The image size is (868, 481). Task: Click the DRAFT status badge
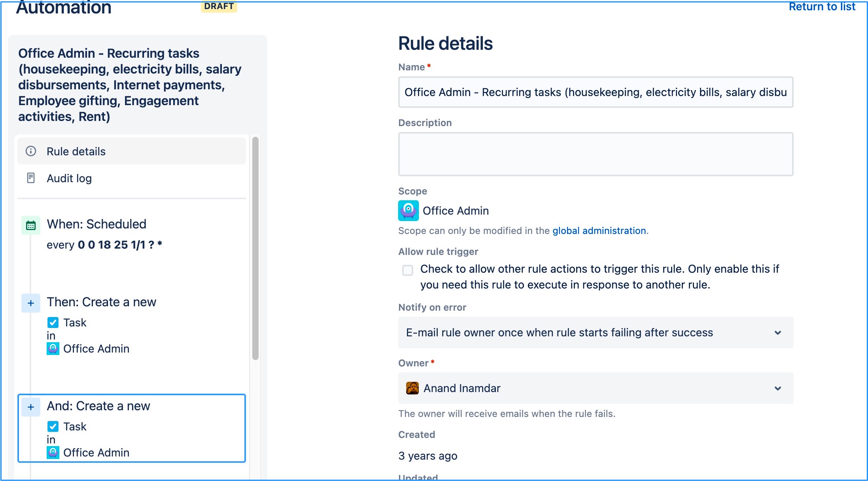(x=219, y=6)
